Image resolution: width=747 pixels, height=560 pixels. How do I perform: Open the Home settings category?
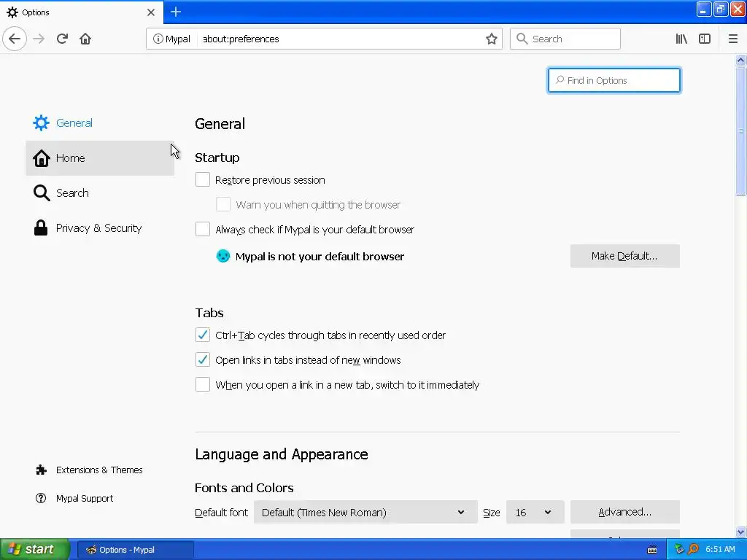click(x=100, y=158)
